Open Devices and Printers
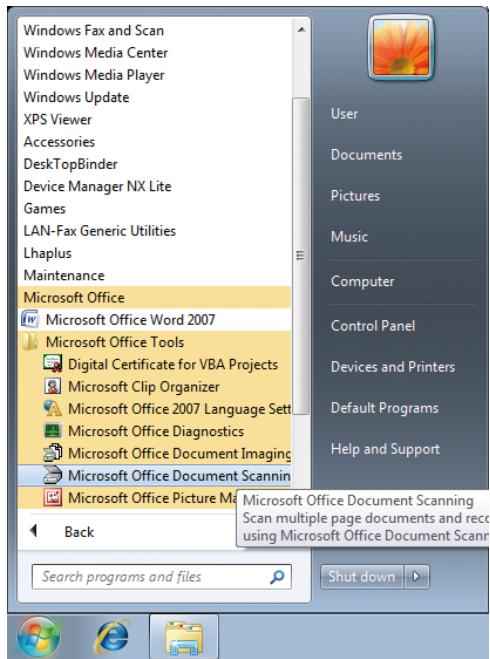 393,366
